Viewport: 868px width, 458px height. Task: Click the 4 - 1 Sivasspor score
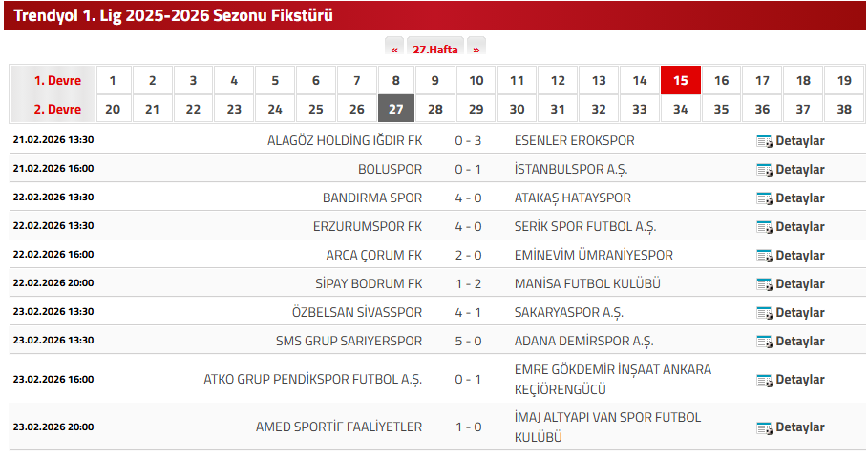tap(468, 313)
